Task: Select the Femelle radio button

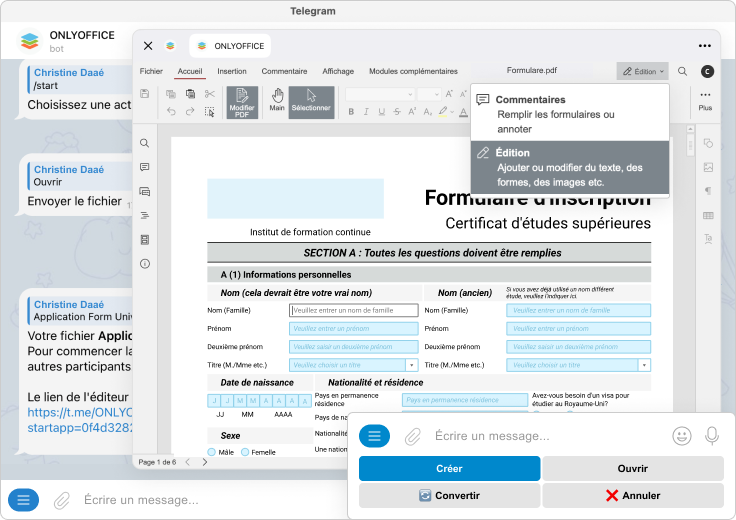Action: (x=245, y=452)
